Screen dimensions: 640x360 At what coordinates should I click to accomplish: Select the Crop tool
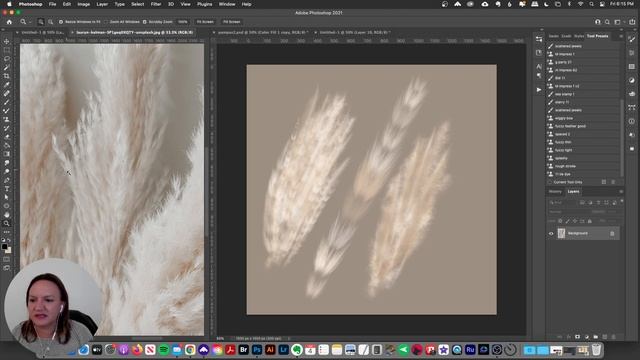(7, 76)
